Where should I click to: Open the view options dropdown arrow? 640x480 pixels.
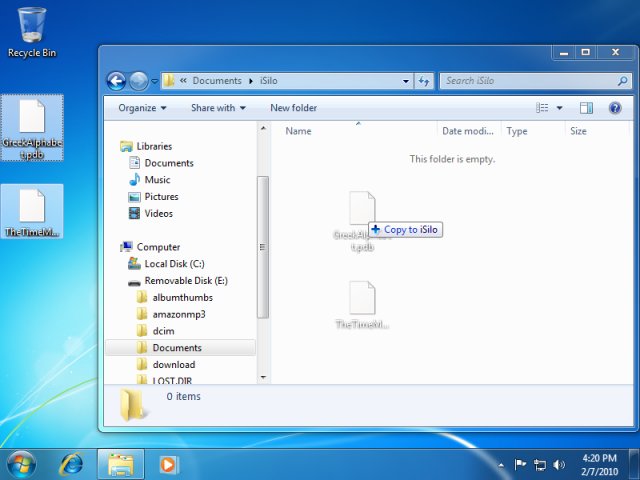(560, 108)
